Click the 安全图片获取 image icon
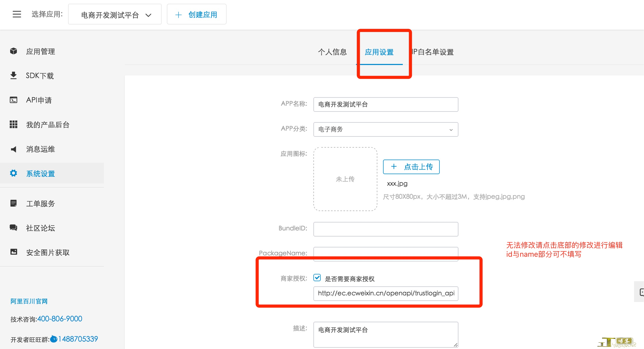 (14, 252)
